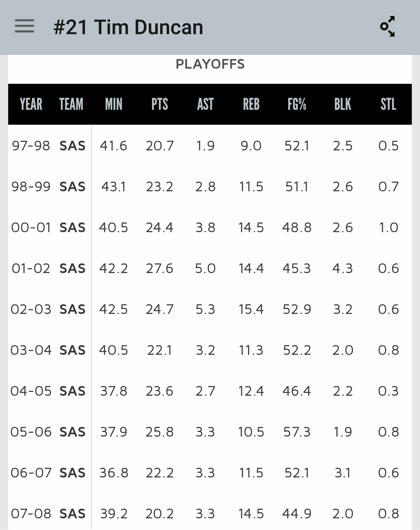This screenshot has height=530, width=420.
Task: Click the TEAM column header
Action: [x=71, y=104]
